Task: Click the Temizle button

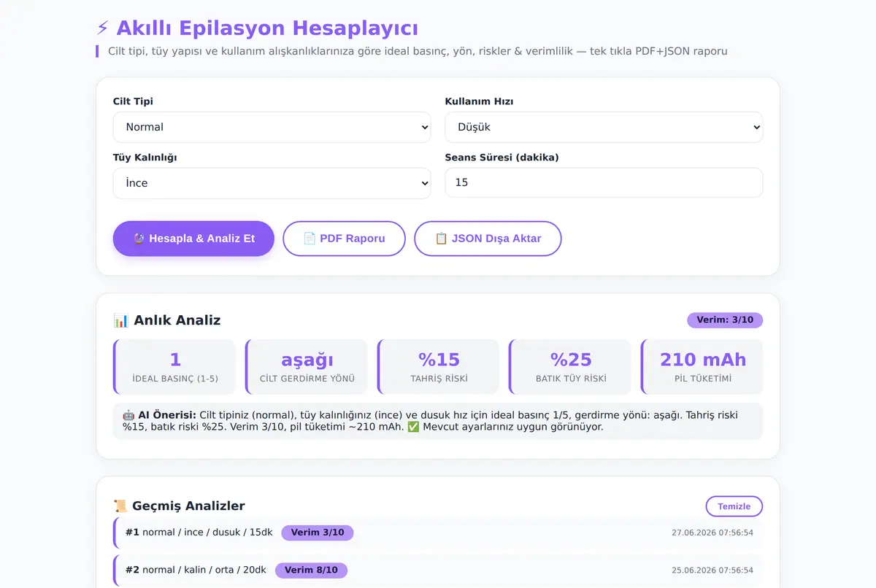Action: (x=734, y=506)
